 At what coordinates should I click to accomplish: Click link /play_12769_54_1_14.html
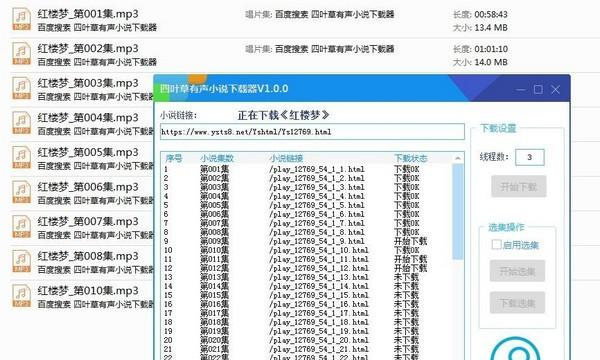click(x=319, y=286)
